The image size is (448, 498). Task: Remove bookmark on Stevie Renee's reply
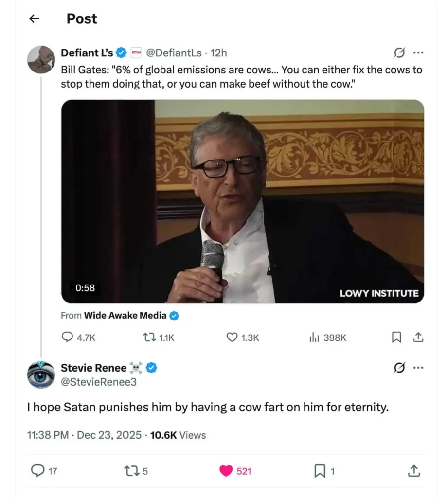[x=319, y=471]
